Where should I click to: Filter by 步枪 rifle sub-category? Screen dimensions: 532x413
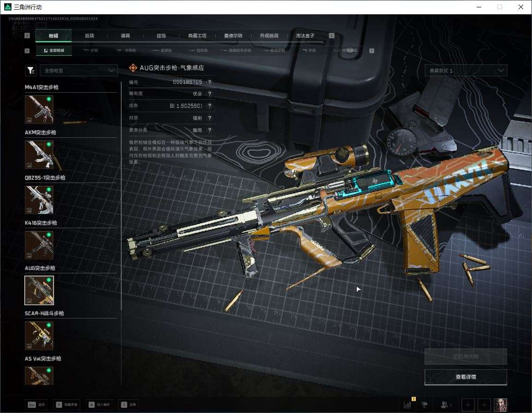(x=90, y=51)
